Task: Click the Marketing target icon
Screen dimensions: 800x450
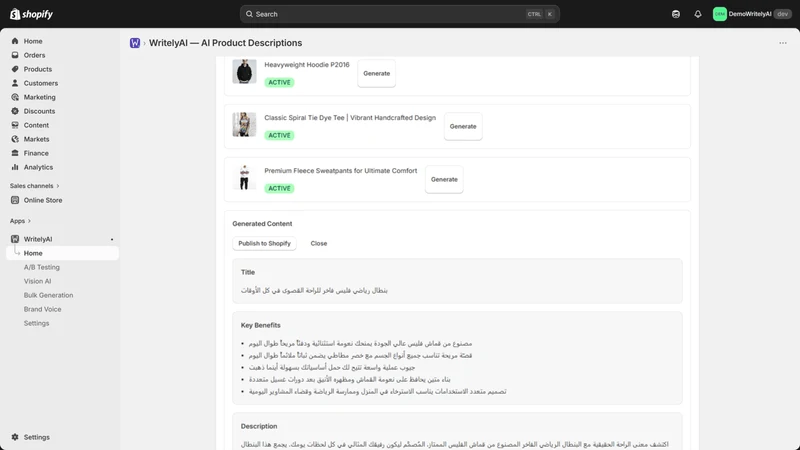Action: (x=15, y=97)
